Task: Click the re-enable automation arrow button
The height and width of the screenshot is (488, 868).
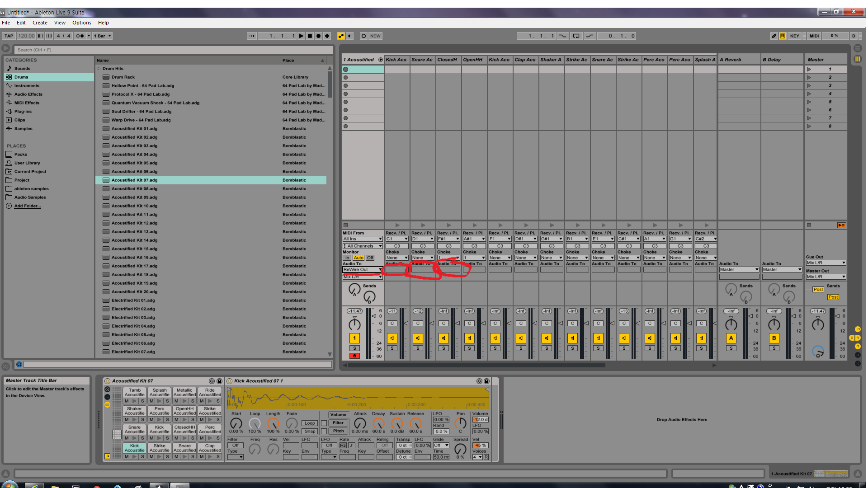Action: (349, 36)
